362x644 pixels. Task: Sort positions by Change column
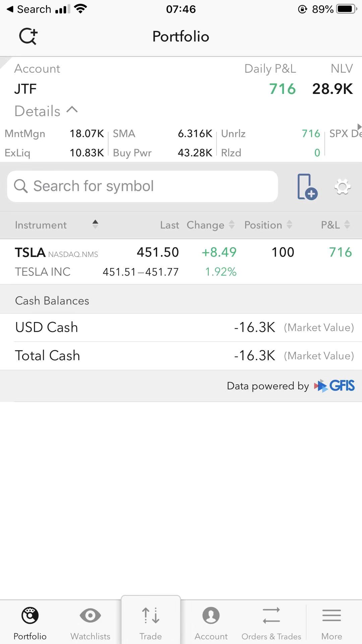[x=210, y=225]
